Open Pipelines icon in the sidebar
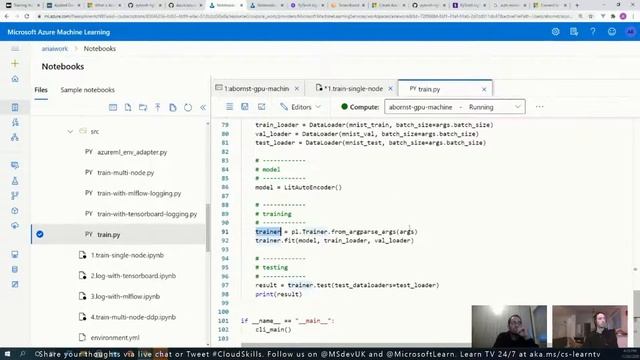 click(x=15, y=196)
